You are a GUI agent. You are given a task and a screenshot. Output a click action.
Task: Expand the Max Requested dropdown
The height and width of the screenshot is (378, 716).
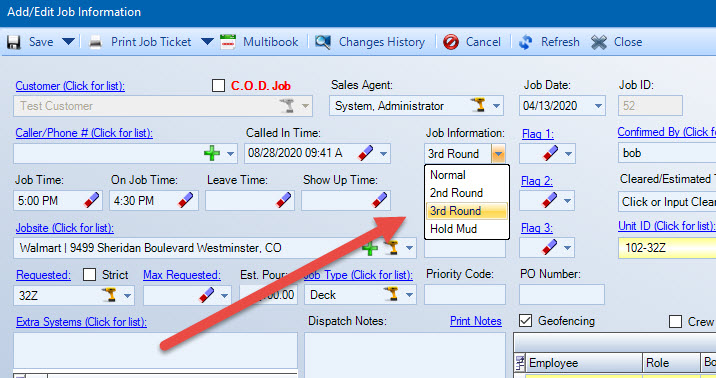click(x=225, y=295)
